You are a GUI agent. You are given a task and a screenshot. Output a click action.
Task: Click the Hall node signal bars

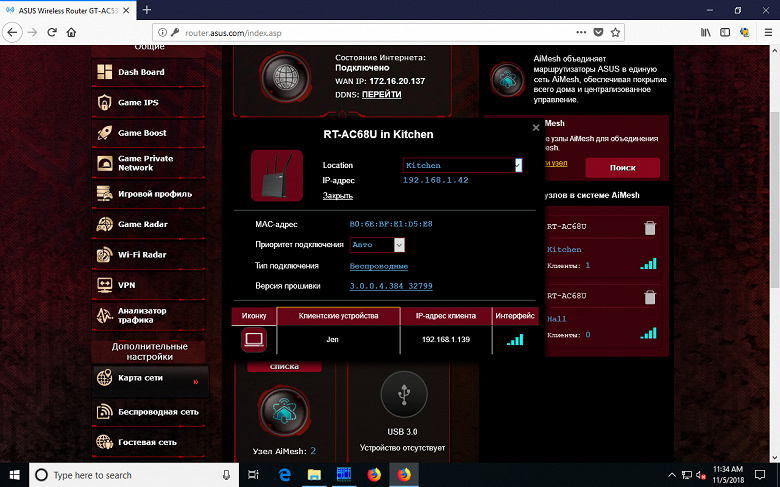(648, 333)
